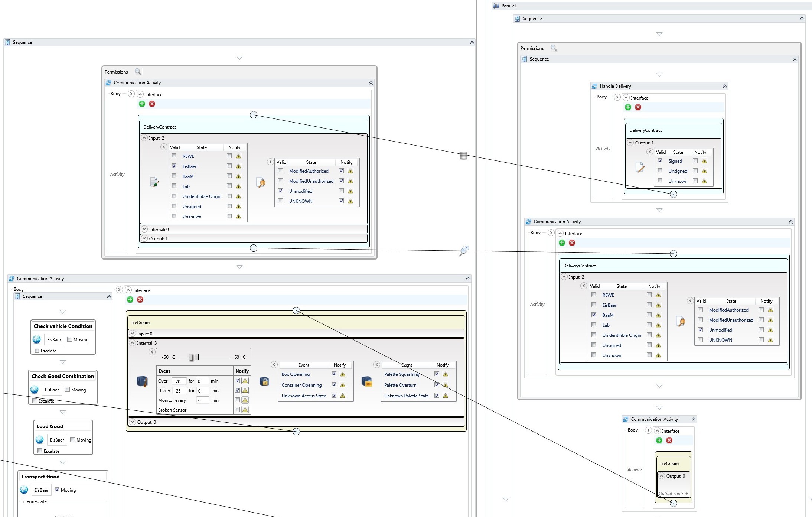Click the pencil document icon in Handle Delivery
Screen dimensions: 812x517
pyautogui.click(x=640, y=167)
